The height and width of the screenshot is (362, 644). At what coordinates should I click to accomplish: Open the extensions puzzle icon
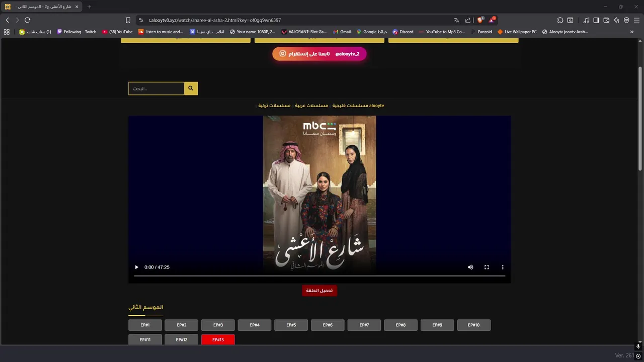click(x=560, y=20)
